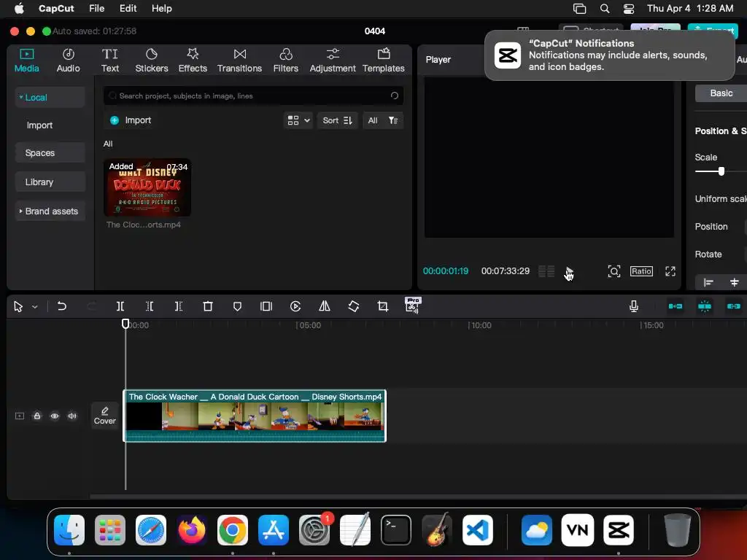The height and width of the screenshot is (560, 747).
Task: Click the selection arrow tool
Action: pos(18,307)
